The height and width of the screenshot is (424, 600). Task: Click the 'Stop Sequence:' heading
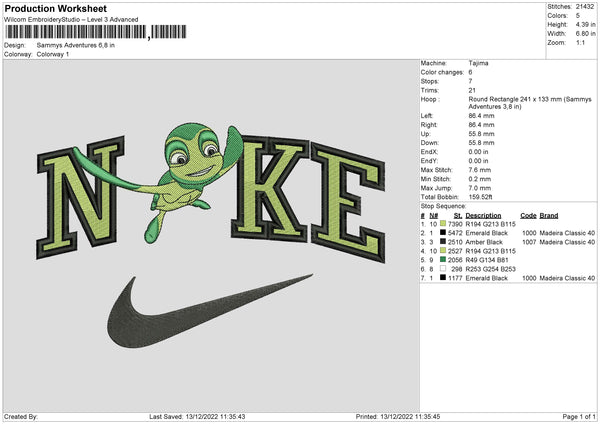[x=443, y=206]
